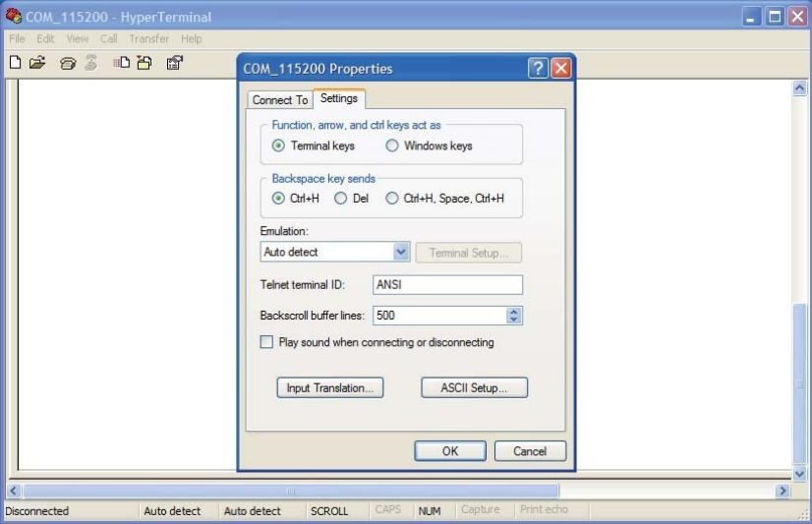Open the Edit menu
This screenshot has height=524, width=812.
pos(45,39)
